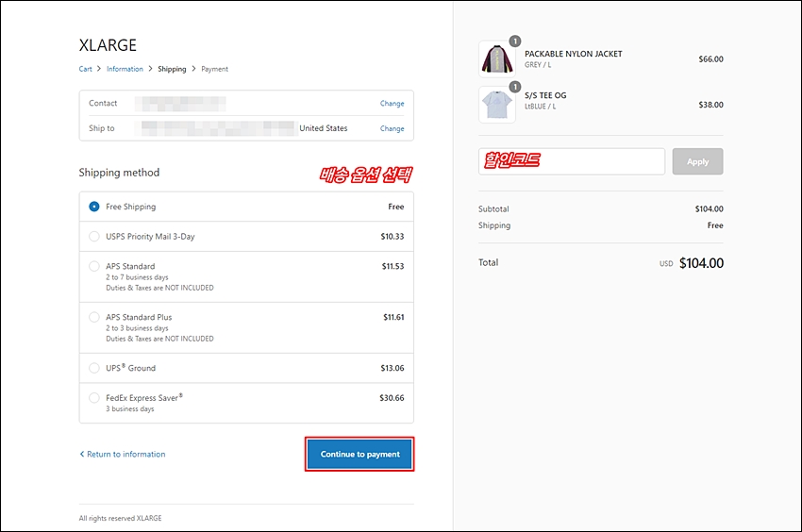Click LtBLUE / L variant text

pos(540,107)
